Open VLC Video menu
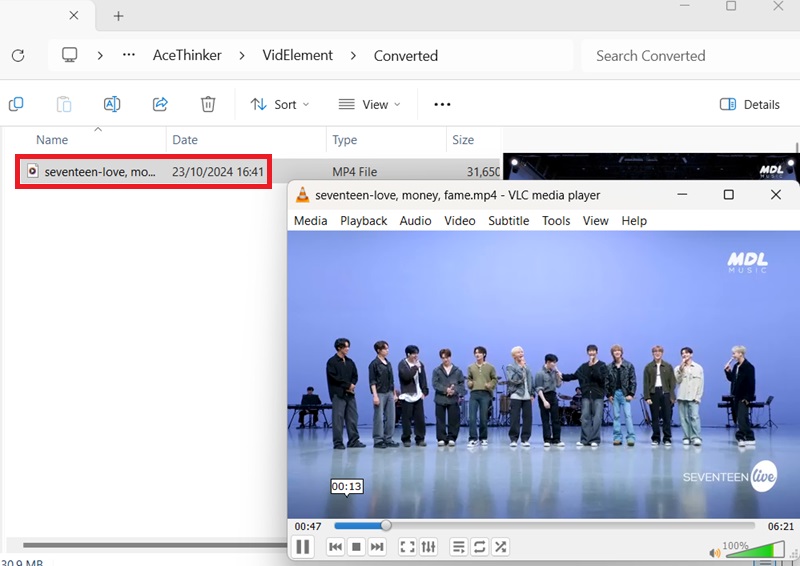Image resolution: width=800 pixels, height=566 pixels. pyautogui.click(x=460, y=220)
